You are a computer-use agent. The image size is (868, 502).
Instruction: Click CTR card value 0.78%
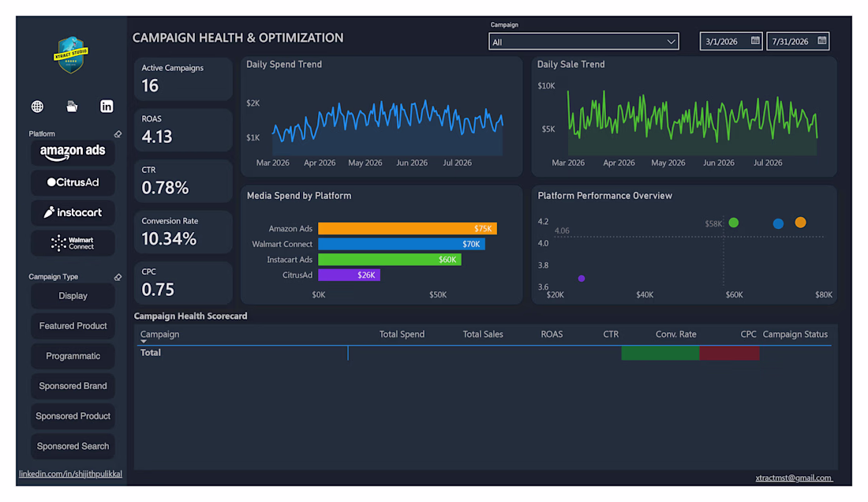pos(165,188)
